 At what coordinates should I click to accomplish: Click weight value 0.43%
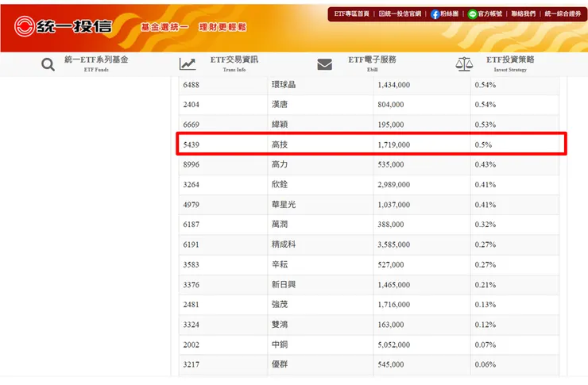click(485, 164)
